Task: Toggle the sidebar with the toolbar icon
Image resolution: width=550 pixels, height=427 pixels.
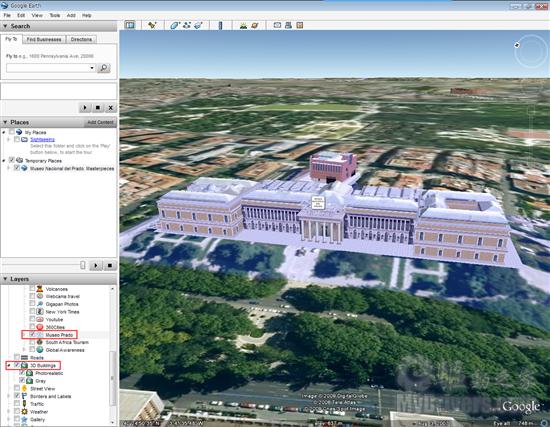Action: (x=130, y=25)
